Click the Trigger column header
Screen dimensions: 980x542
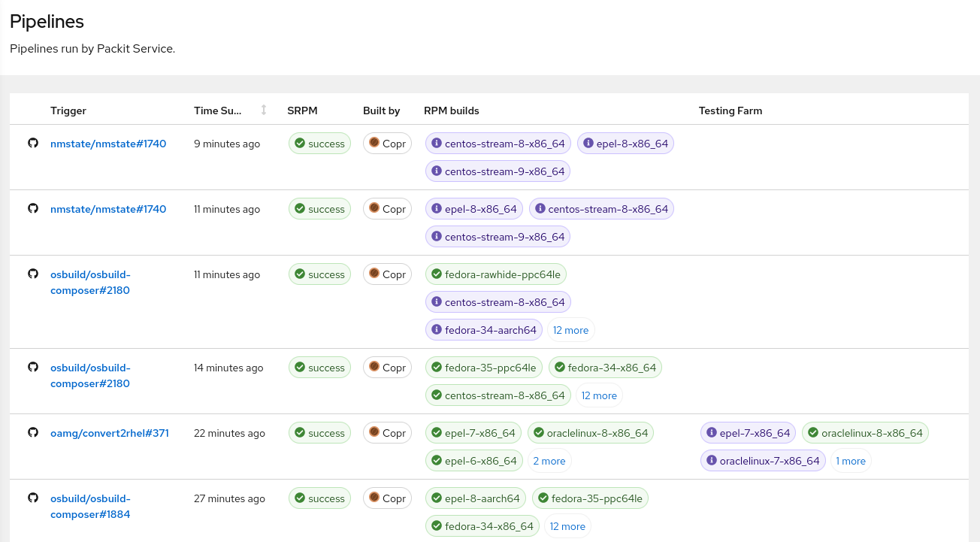[68, 111]
